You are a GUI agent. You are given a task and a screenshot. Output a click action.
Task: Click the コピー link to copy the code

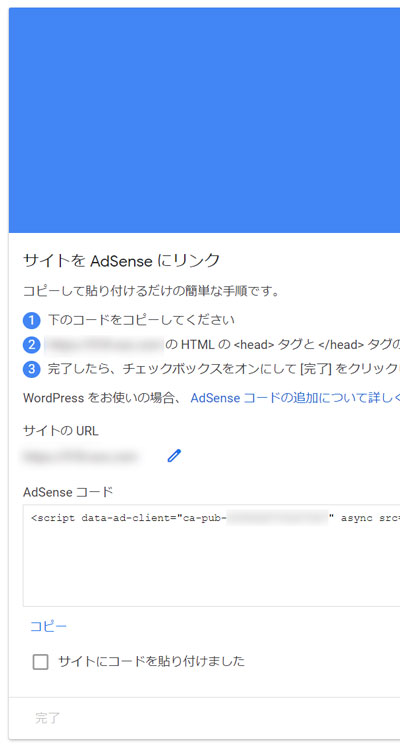click(x=48, y=626)
